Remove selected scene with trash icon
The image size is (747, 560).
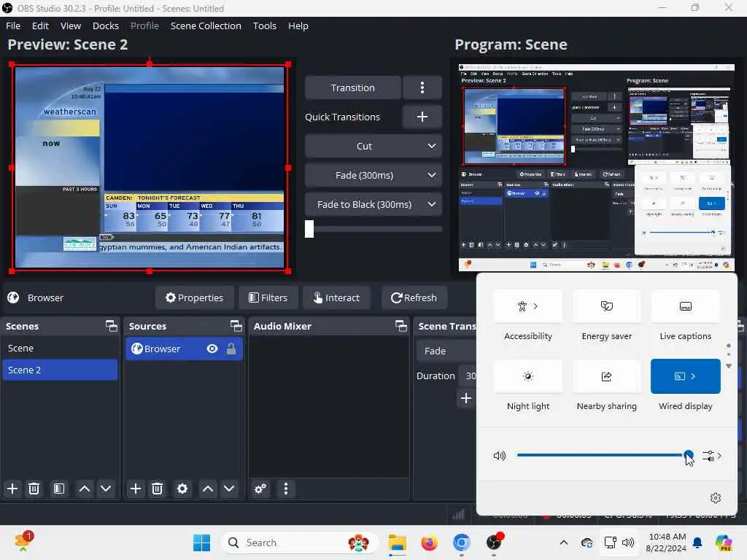(x=34, y=489)
